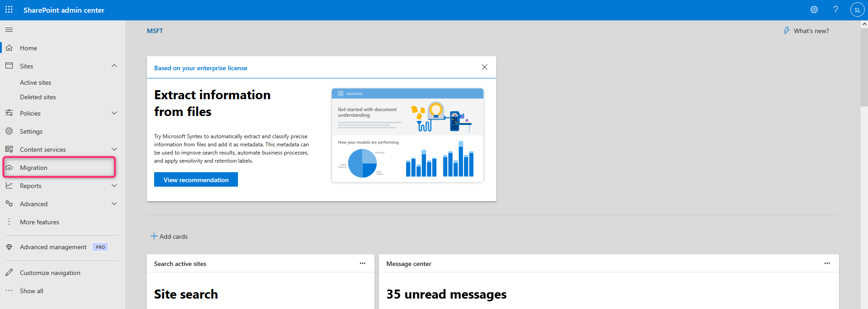868x309 pixels.
Task: Click the Advanced gears icon
Action: 9,203
